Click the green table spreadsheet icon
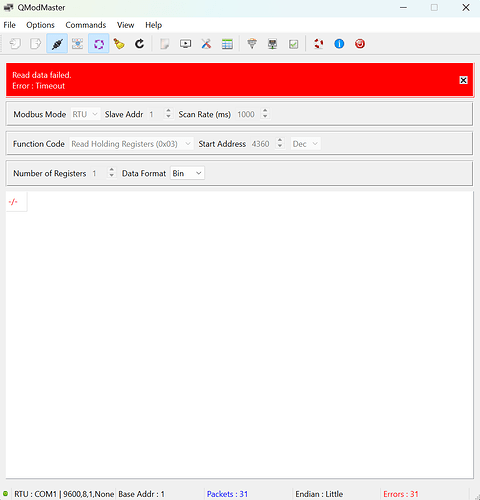Screen dimensions: 480x500 click(x=227, y=44)
